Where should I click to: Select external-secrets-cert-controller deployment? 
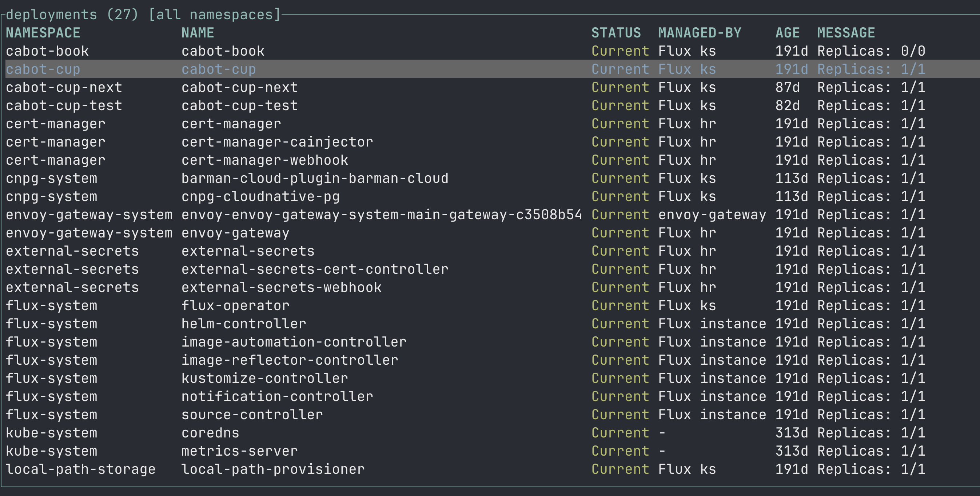315,269
